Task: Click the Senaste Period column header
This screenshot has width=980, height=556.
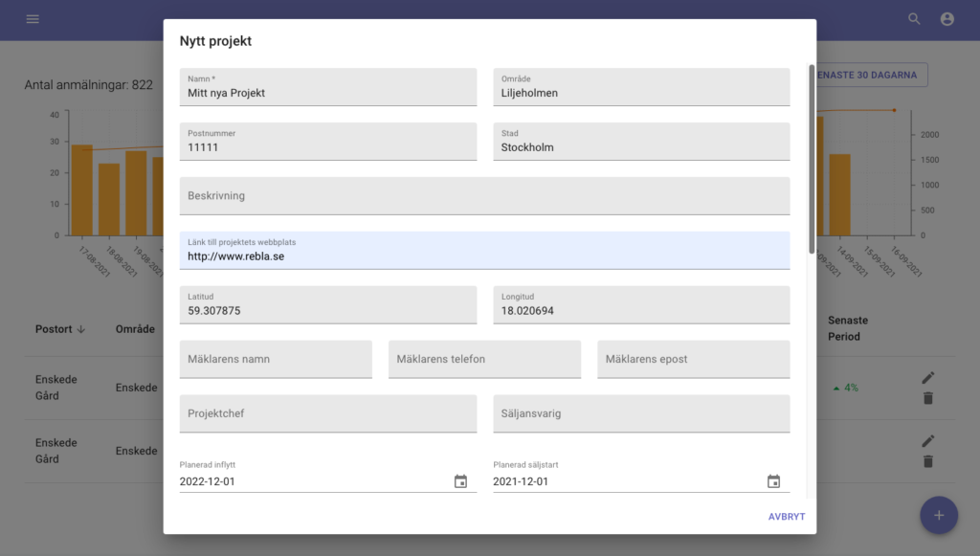Action: (848, 328)
